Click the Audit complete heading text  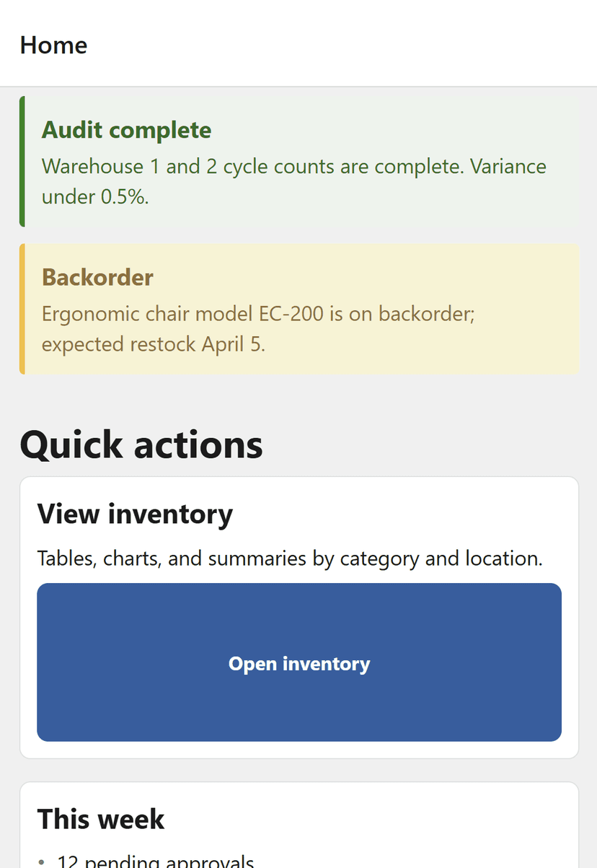pos(126,131)
